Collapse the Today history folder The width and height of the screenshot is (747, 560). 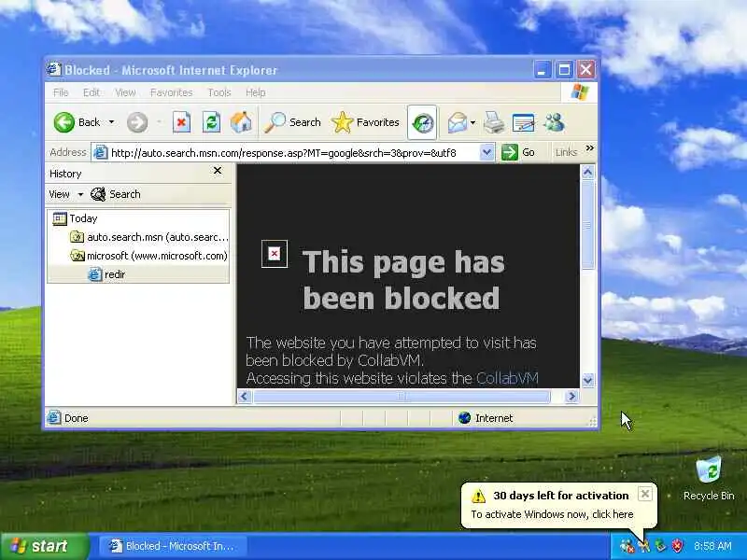pyautogui.click(x=75, y=218)
